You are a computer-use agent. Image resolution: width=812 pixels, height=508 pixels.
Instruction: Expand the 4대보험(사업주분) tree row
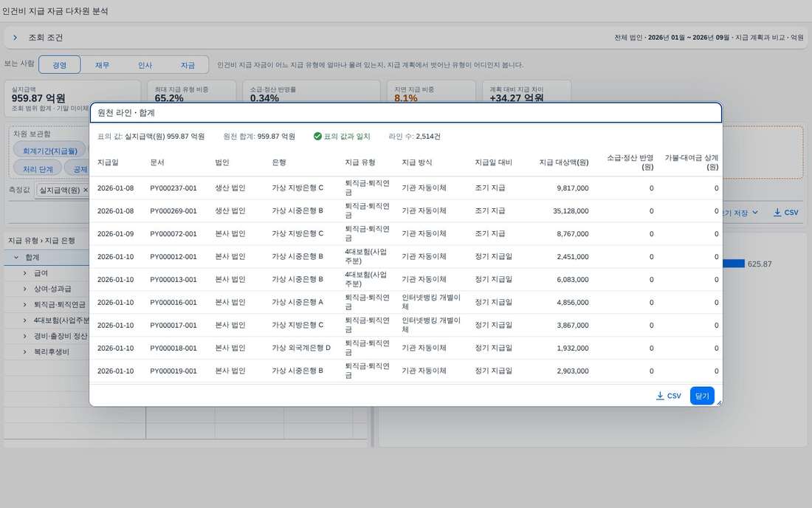click(x=24, y=320)
